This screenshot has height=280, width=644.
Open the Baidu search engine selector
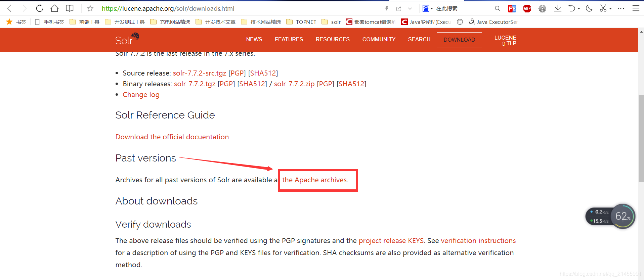[x=427, y=8]
